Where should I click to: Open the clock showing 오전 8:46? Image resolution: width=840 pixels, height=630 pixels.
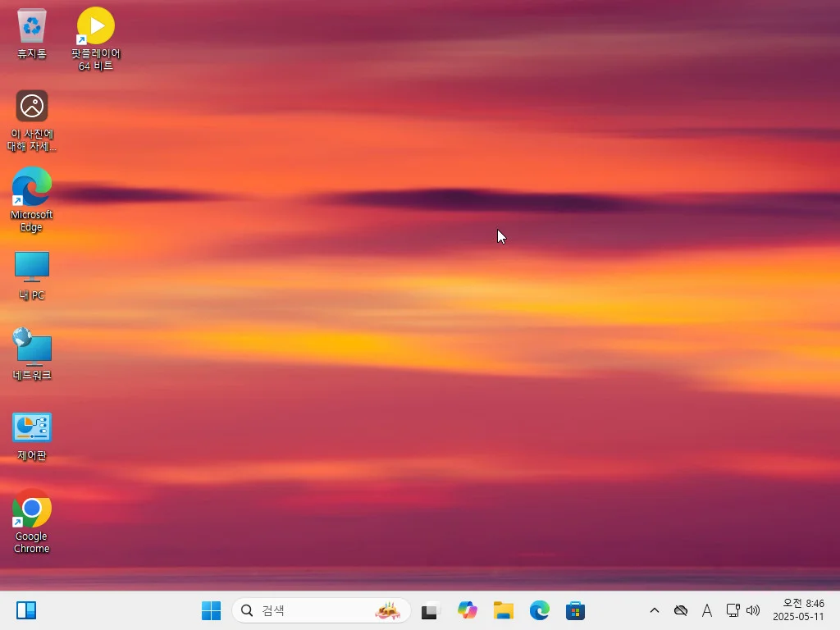click(799, 610)
